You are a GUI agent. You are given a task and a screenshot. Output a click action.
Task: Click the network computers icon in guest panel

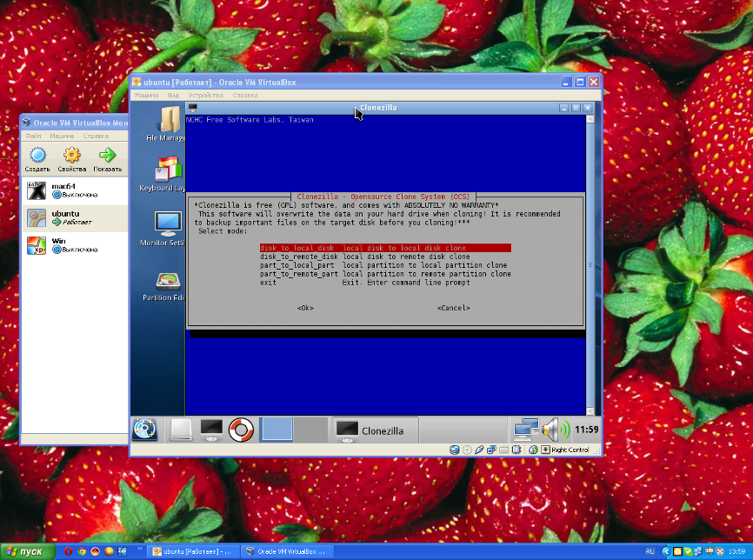point(524,429)
